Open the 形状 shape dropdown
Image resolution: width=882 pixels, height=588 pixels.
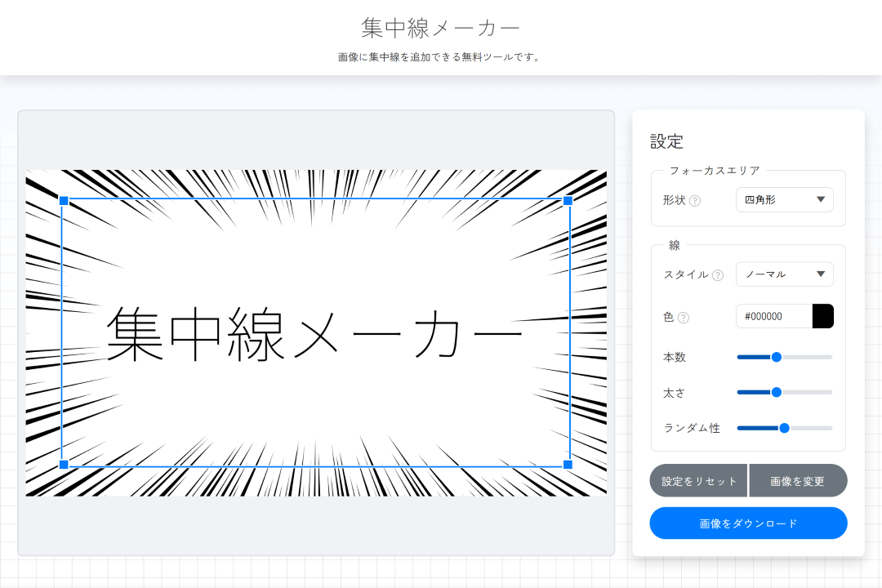tap(784, 200)
